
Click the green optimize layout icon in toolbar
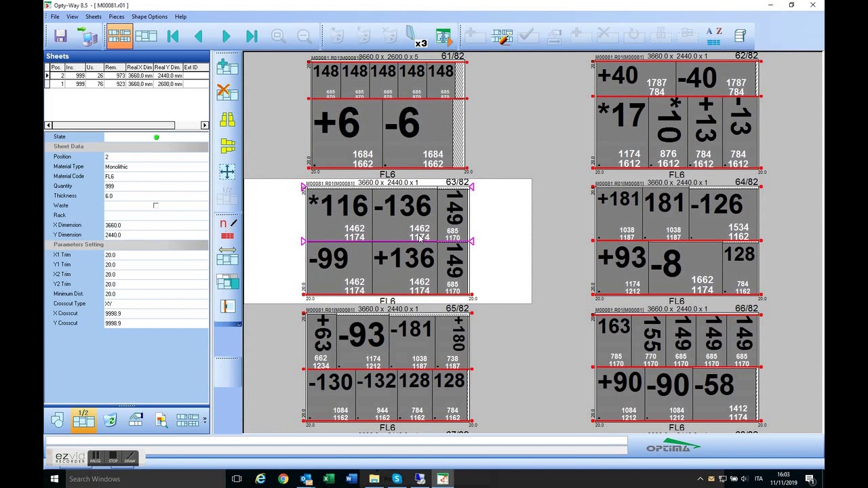(x=443, y=37)
